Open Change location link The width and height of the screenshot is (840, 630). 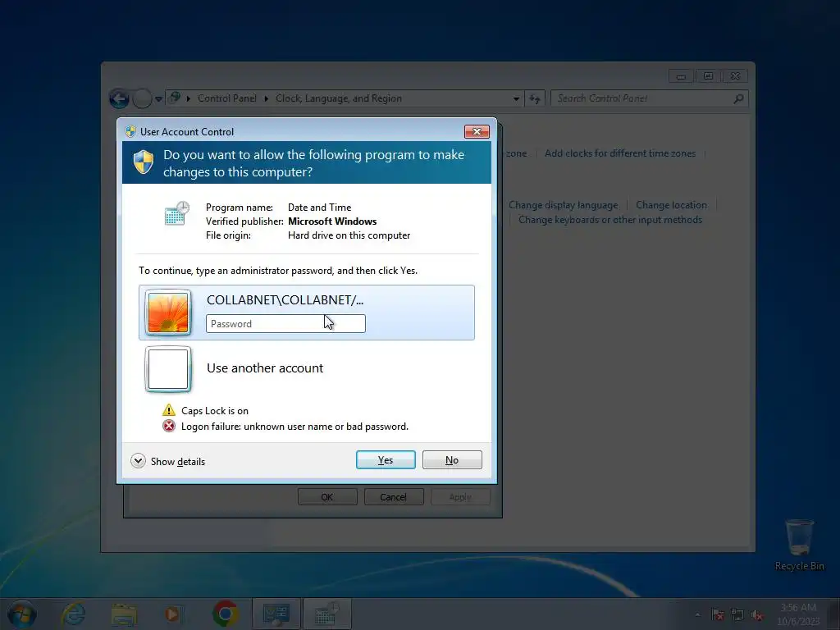pos(671,204)
